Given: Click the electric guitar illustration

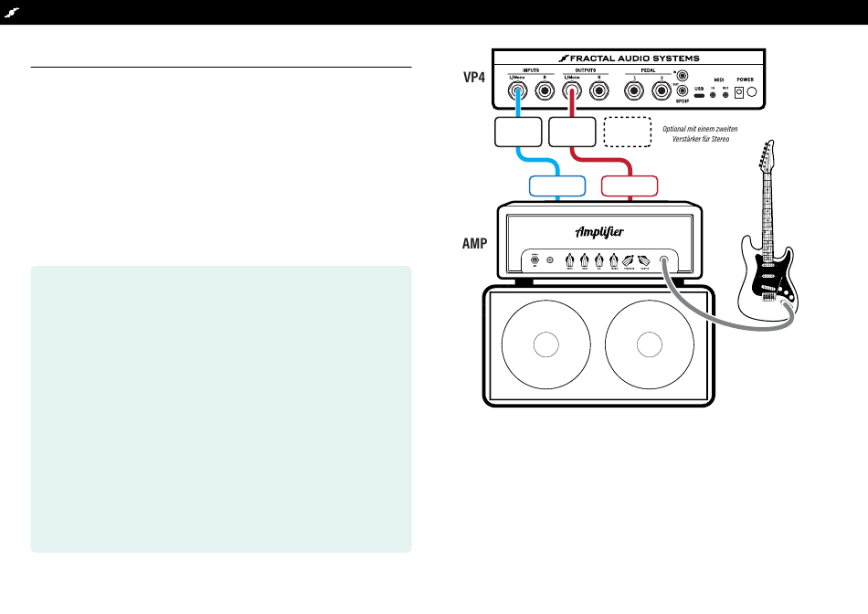Looking at the screenshot, I should coord(767,232).
